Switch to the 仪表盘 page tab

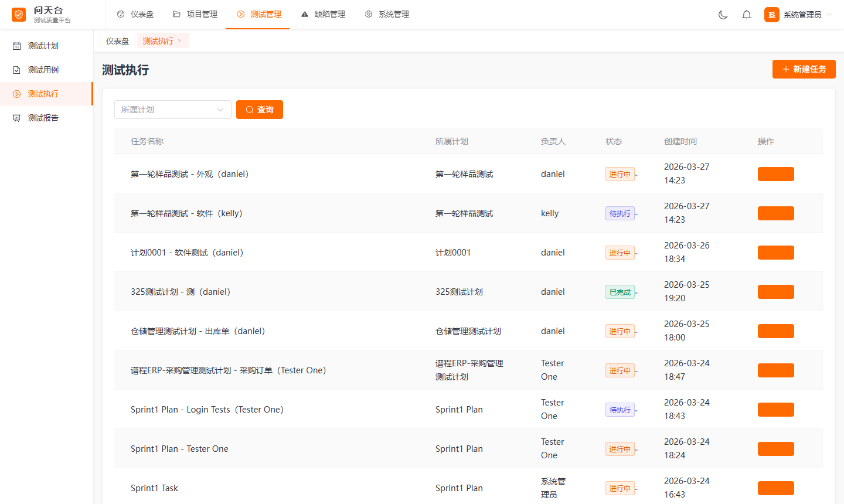(117, 41)
